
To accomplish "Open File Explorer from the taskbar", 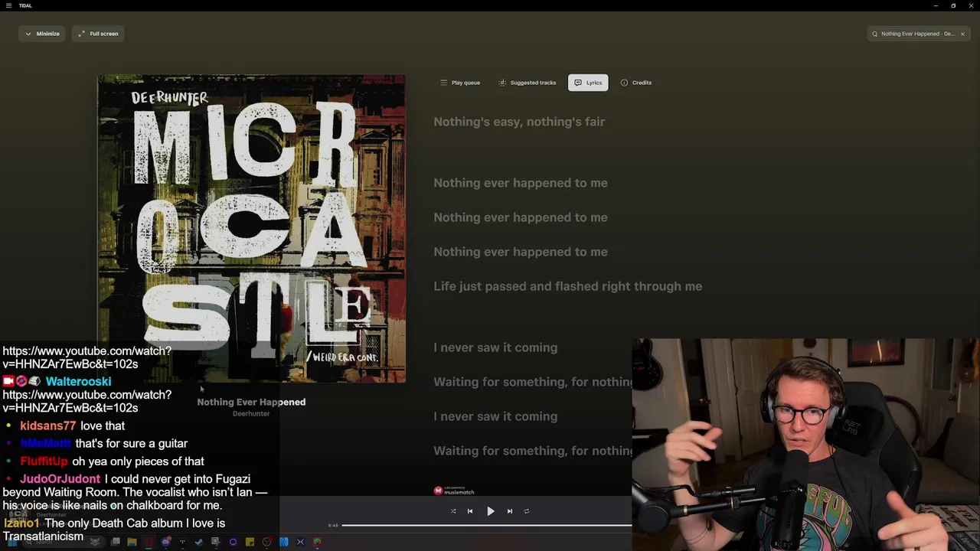I will [x=132, y=542].
